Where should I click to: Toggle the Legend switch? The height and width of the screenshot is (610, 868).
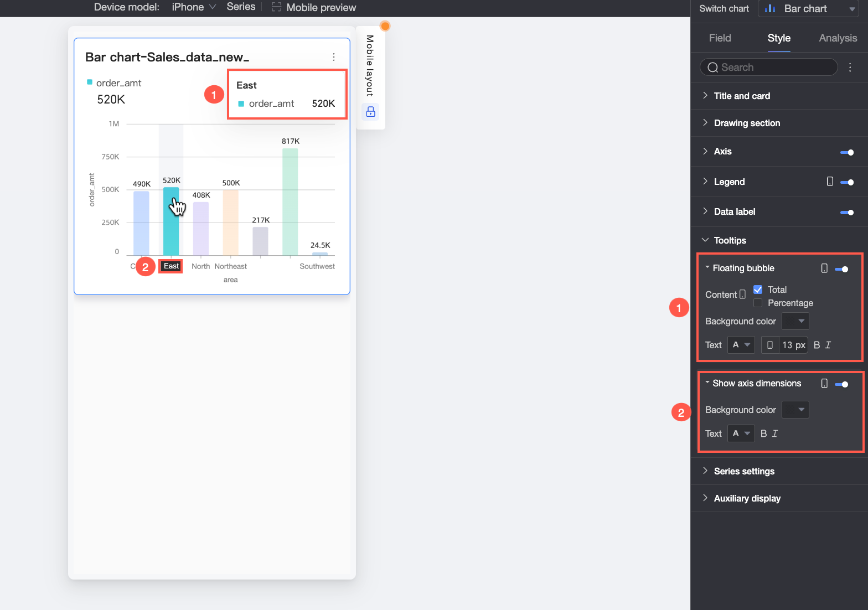tap(847, 182)
